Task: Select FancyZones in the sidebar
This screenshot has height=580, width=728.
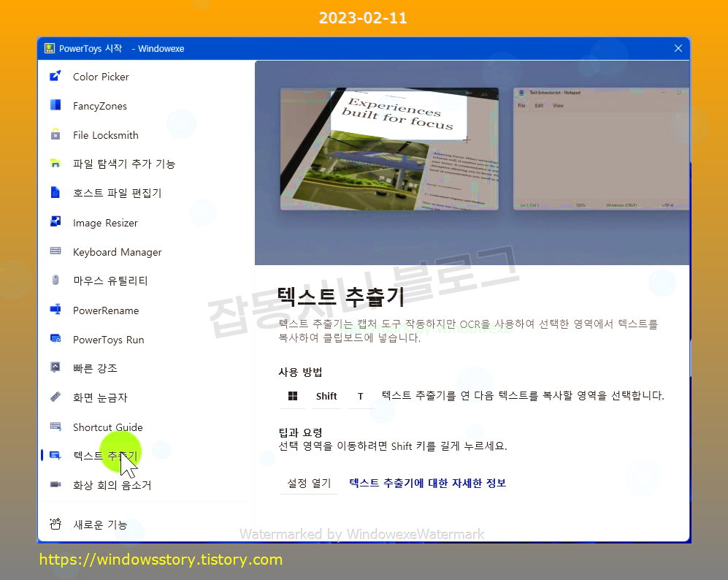Action: [100, 106]
